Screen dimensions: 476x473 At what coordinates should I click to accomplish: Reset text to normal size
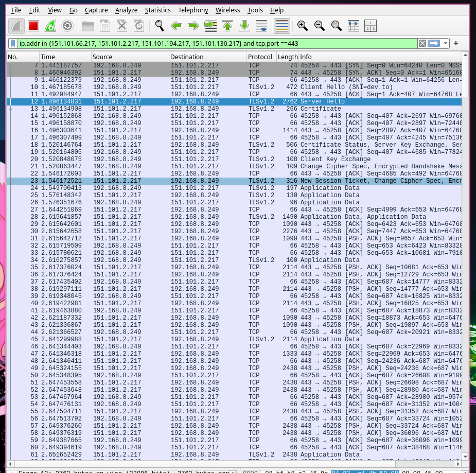click(x=337, y=26)
